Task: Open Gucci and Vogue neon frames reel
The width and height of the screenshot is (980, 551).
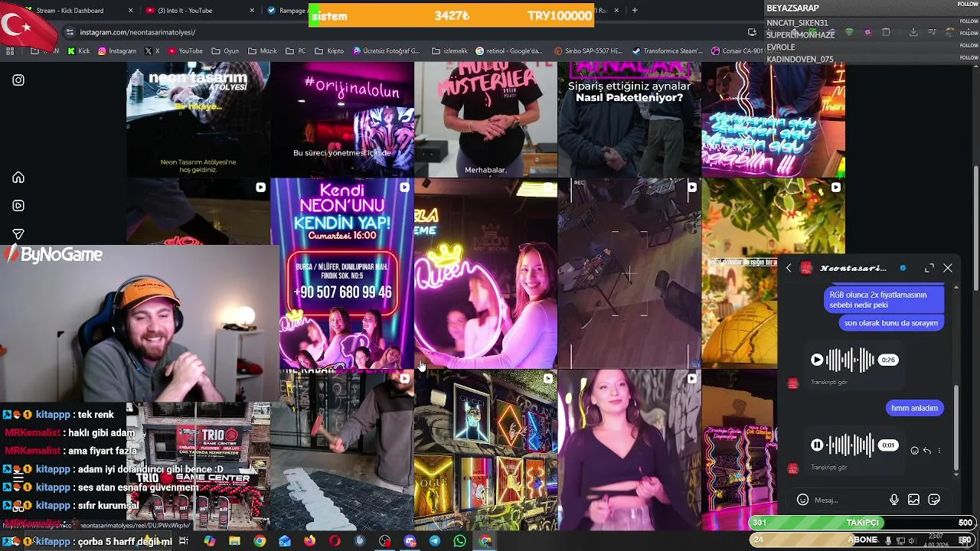Action: tap(485, 450)
